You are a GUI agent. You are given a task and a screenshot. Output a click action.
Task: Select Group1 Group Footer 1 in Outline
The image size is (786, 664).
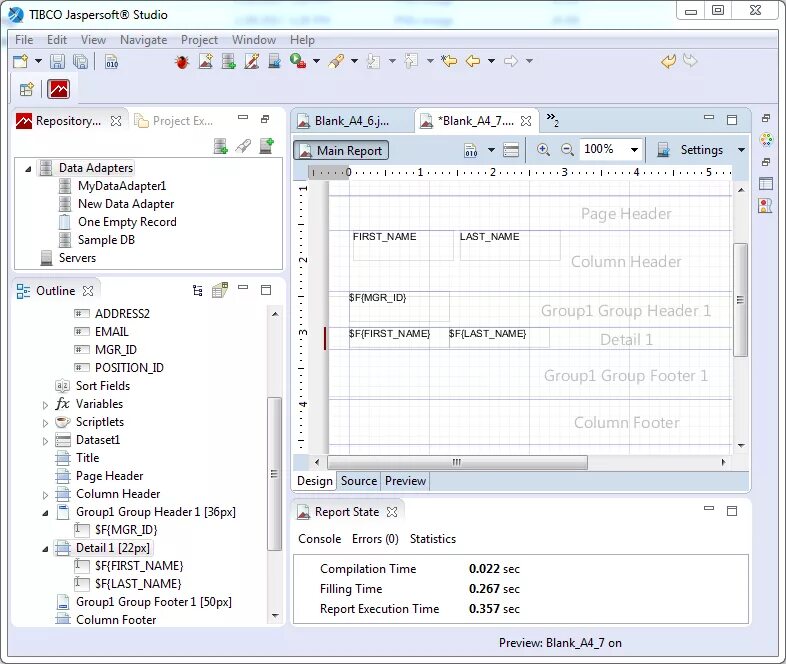(153, 602)
